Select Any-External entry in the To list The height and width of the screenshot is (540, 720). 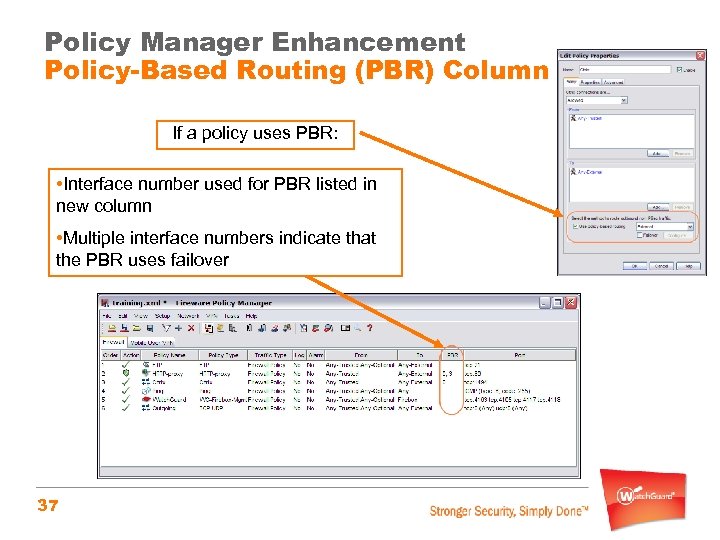[x=590, y=172]
